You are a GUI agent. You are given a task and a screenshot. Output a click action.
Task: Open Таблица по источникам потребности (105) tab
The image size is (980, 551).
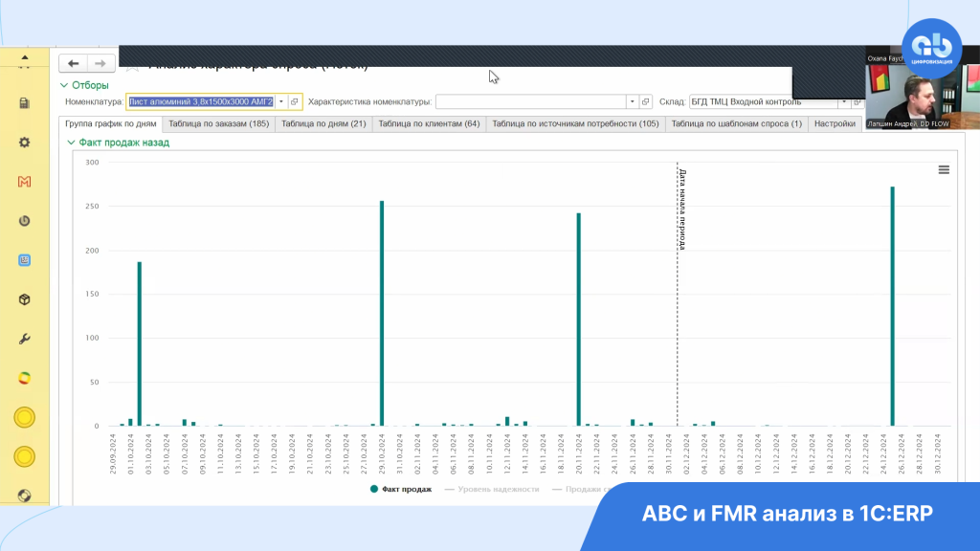click(575, 123)
